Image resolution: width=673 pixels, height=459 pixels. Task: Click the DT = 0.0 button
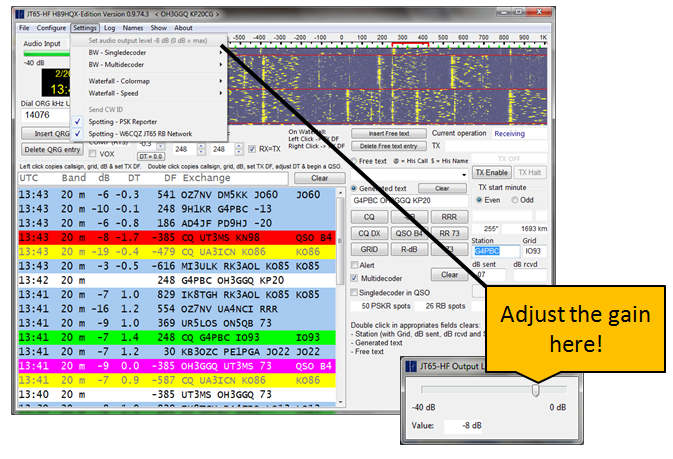click(x=150, y=157)
